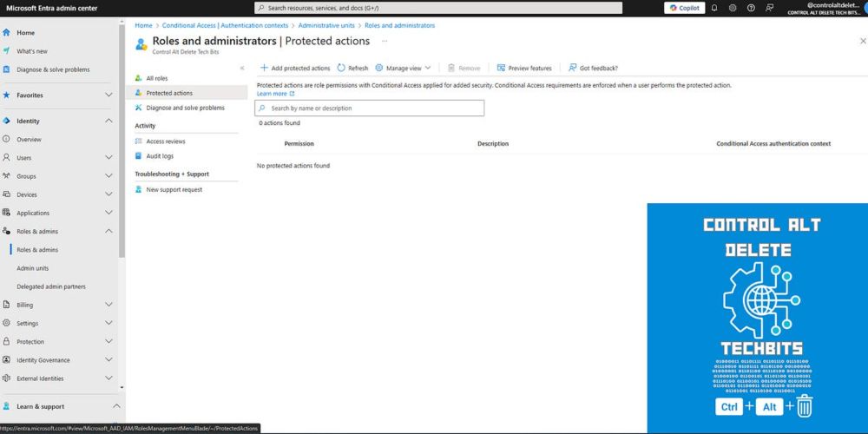Close the Protected actions blade

(863, 41)
